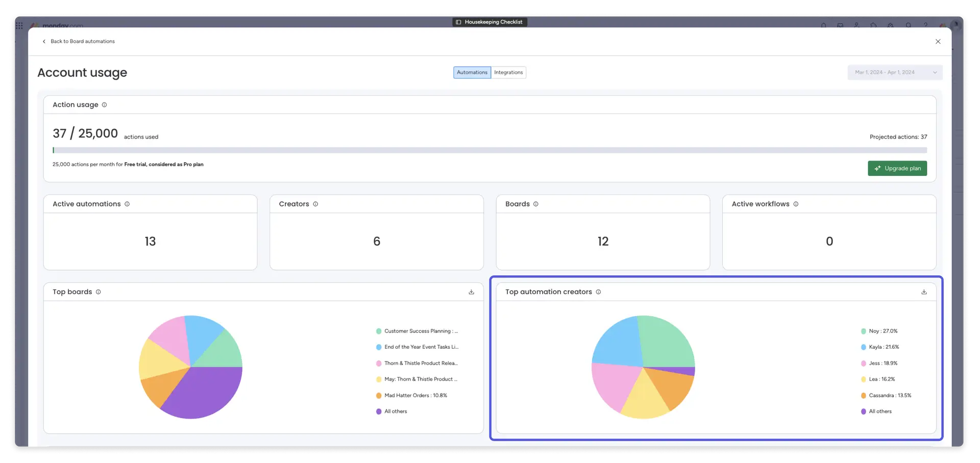
Task: Click info icon next to Top boards
Action: pyautogui.click(x=99, y=292)
